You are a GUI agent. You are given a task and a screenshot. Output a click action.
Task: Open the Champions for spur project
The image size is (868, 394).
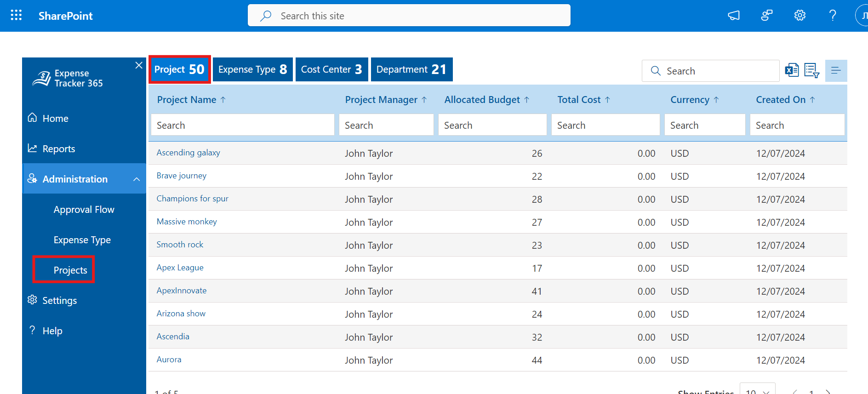coord(192,199)
